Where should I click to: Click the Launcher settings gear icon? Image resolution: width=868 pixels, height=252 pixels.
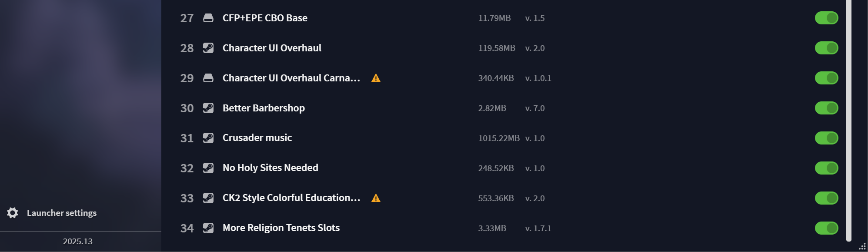(x=13, y=213)
